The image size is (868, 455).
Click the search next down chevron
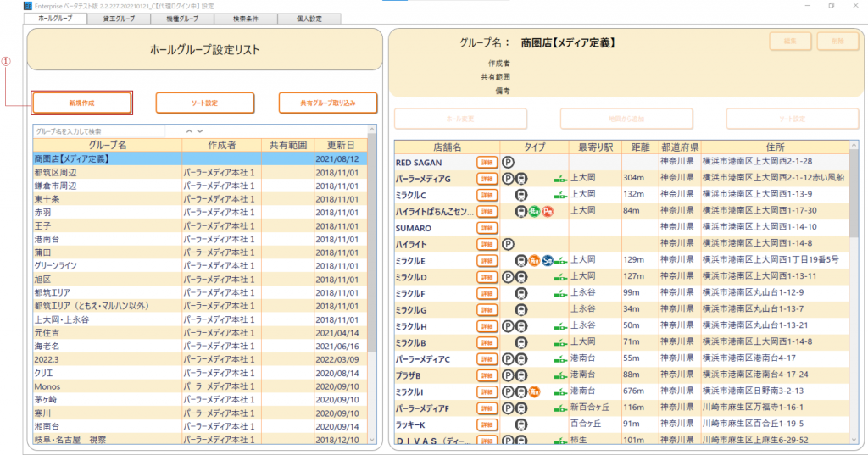pos(200,131)
